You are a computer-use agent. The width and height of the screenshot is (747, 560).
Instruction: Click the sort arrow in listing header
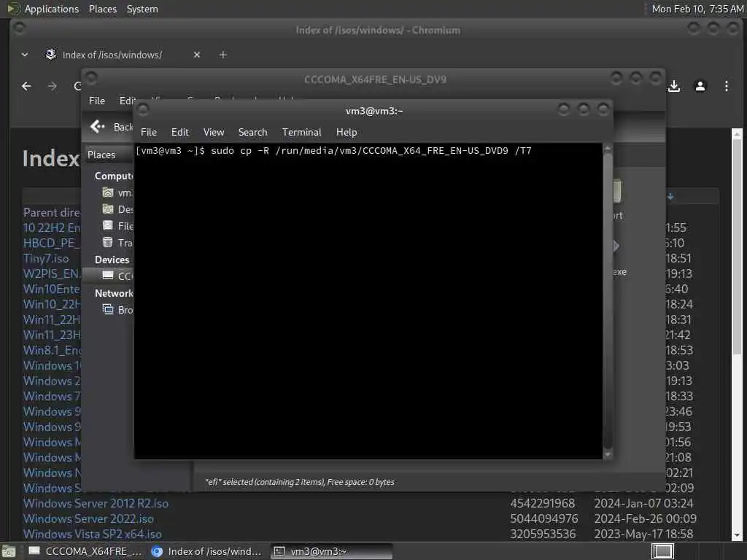[671, 196]
